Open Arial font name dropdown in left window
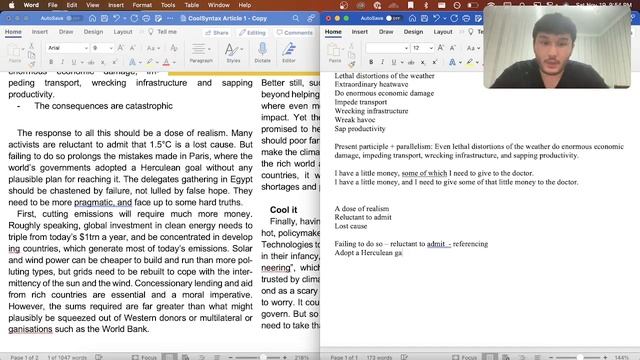 click(86, 48)
